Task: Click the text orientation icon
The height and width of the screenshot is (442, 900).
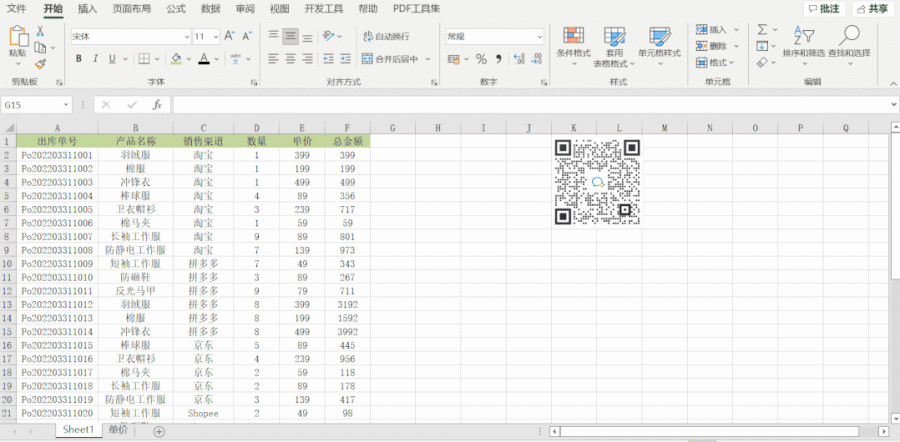Action: pos(329,36)
